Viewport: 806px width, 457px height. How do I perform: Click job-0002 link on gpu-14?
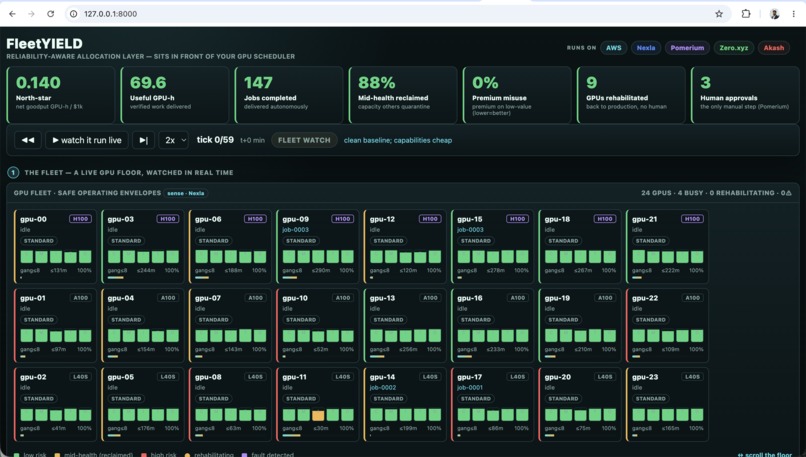[383, 388]
